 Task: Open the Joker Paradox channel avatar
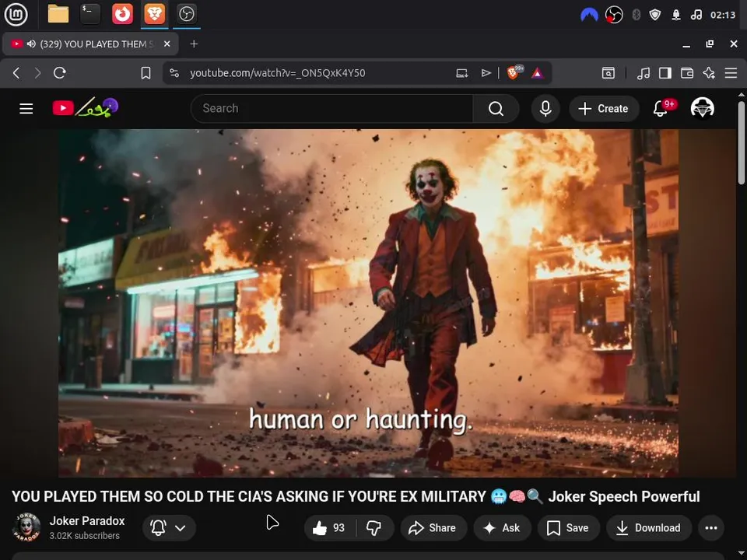point(26,527)
